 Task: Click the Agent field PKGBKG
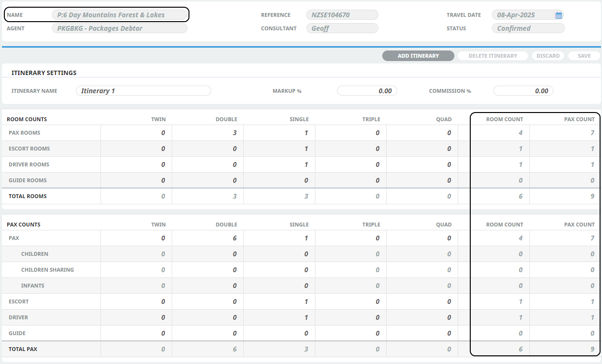(119, 28)
